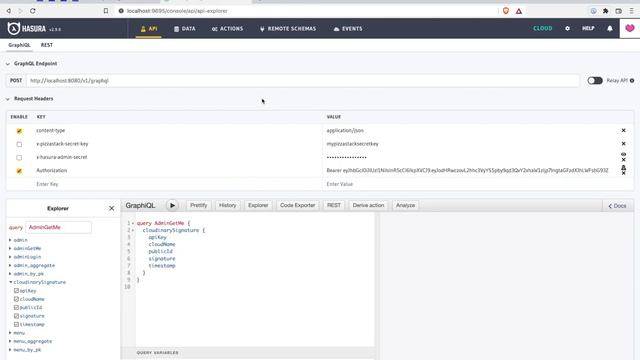The width and height of the screenshot is (640, 360).
Task: Expand the adminLogin node in Explorer
Action: [10, 257]
